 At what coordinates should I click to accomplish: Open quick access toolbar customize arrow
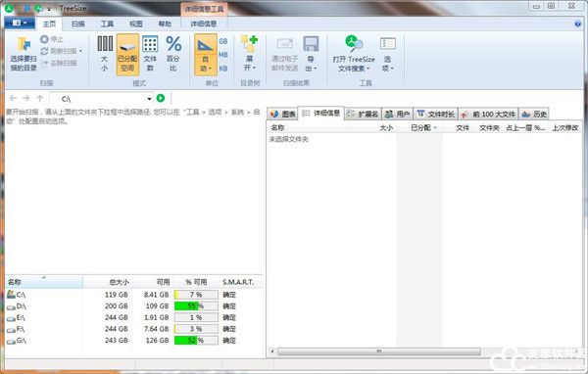49,9
